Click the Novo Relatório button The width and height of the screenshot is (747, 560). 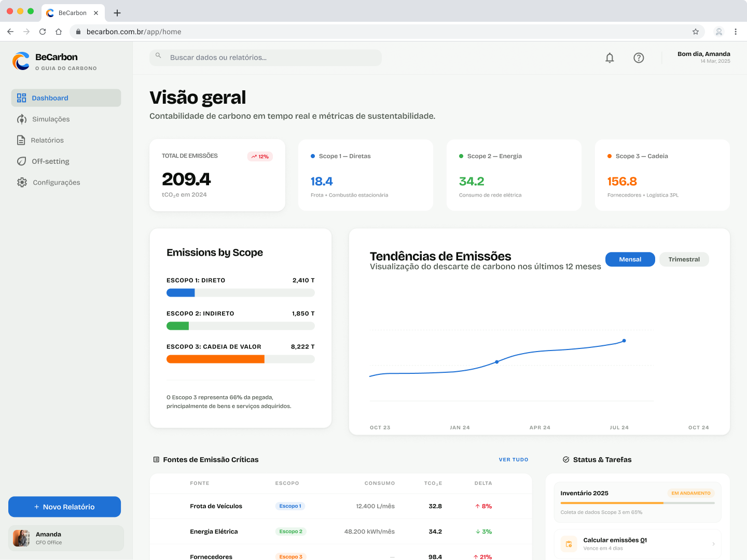[64, 507]
